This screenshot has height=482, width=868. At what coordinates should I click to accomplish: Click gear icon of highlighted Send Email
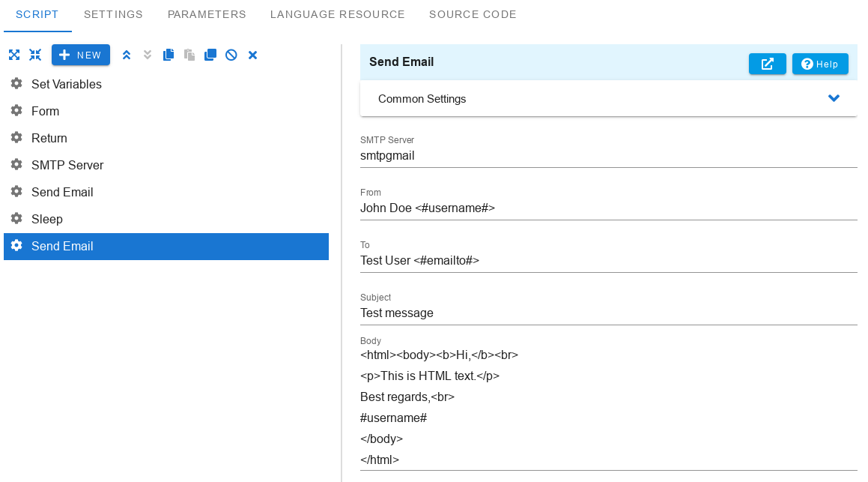[16, 245]
